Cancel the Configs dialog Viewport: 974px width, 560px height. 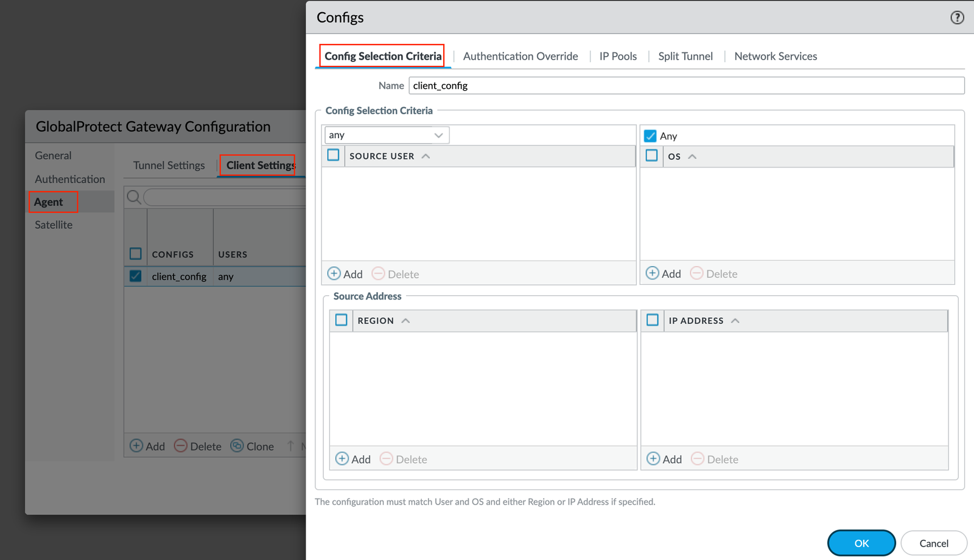click(x=933, y=543)
